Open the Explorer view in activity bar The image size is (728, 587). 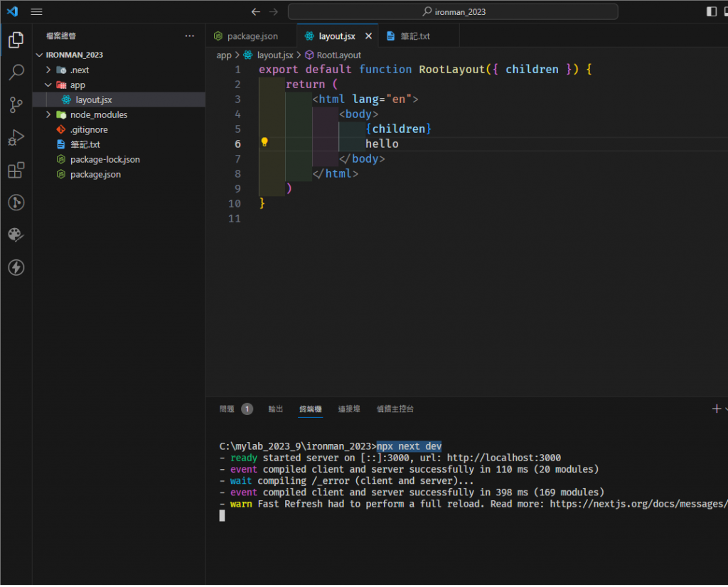16,41
